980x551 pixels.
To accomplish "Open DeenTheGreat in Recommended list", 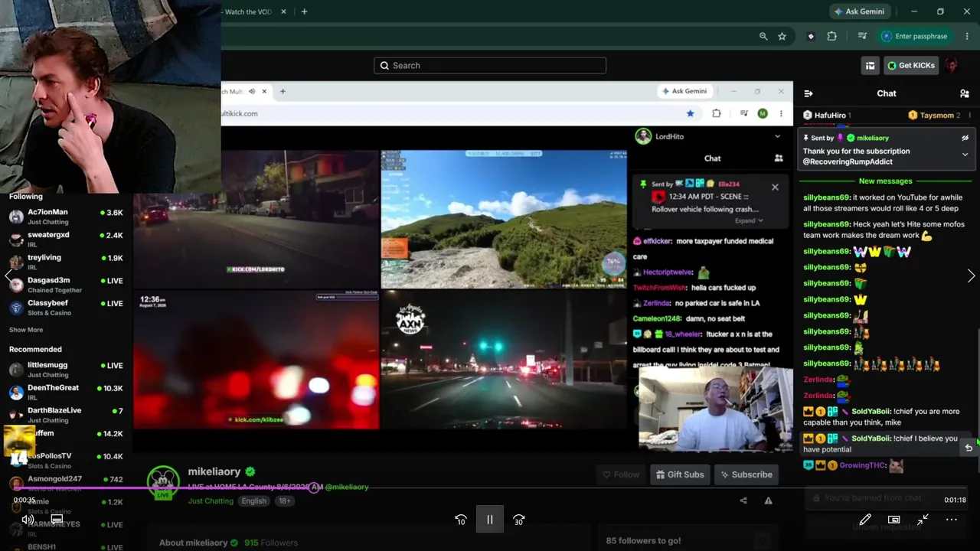I will 66,393.
